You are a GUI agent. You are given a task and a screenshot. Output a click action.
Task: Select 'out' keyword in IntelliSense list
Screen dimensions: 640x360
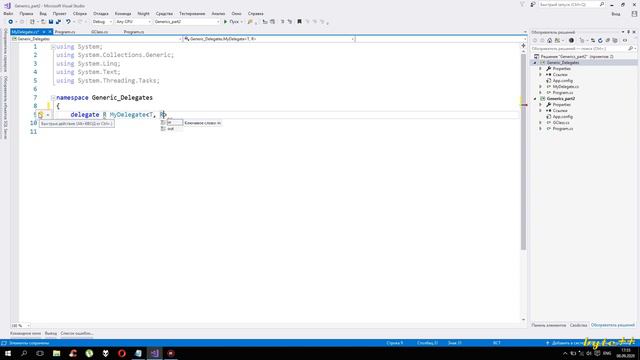click(171, 129)
